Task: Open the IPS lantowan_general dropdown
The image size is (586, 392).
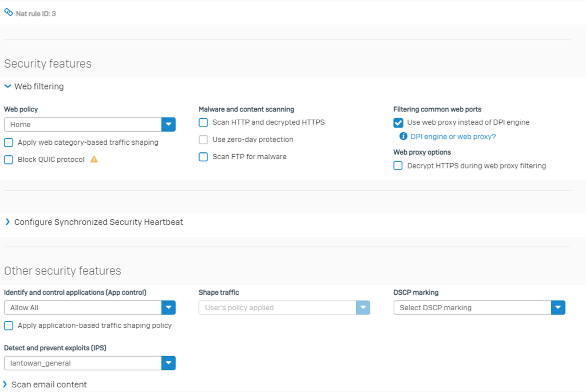Action: [168, 363]
